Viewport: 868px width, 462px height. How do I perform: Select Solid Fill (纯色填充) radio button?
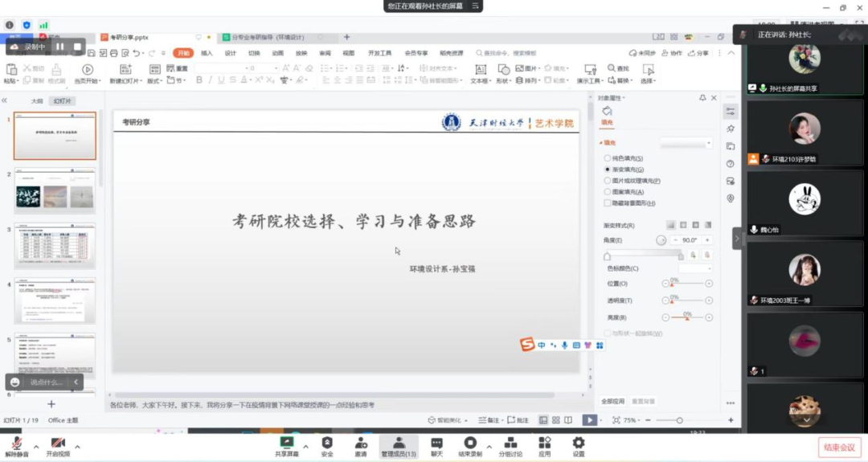[608, 158]
